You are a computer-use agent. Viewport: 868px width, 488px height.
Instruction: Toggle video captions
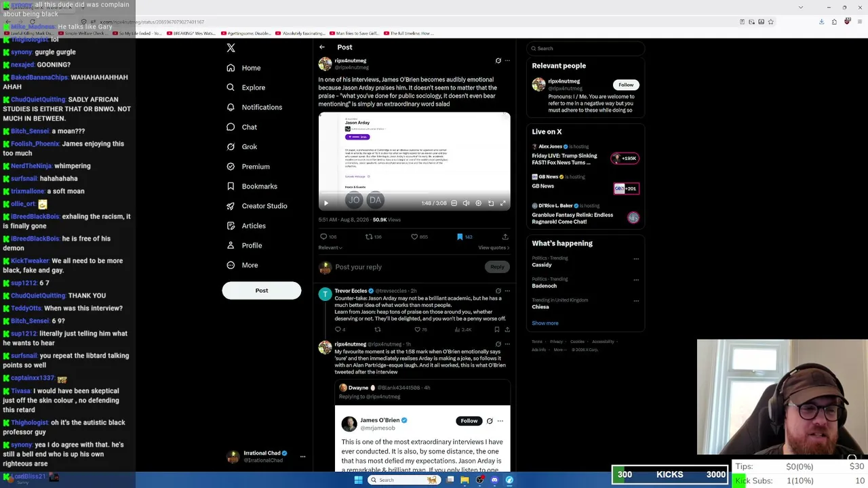click(x=454, y=203)
